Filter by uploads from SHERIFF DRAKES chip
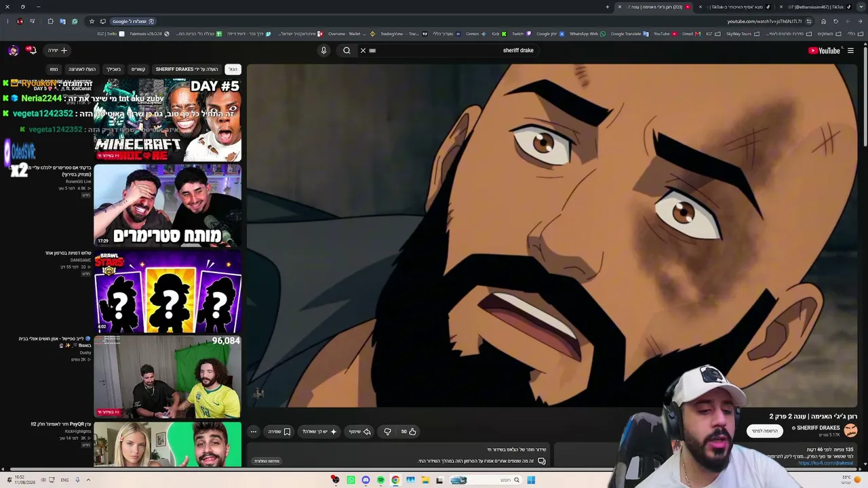Screen dimensions: 868x488 point(187,69)
